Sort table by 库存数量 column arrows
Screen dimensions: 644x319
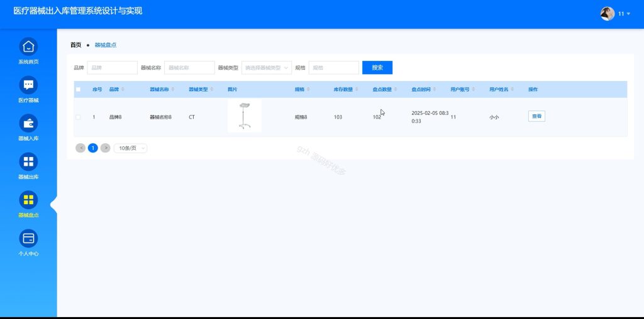pos(357,89)
